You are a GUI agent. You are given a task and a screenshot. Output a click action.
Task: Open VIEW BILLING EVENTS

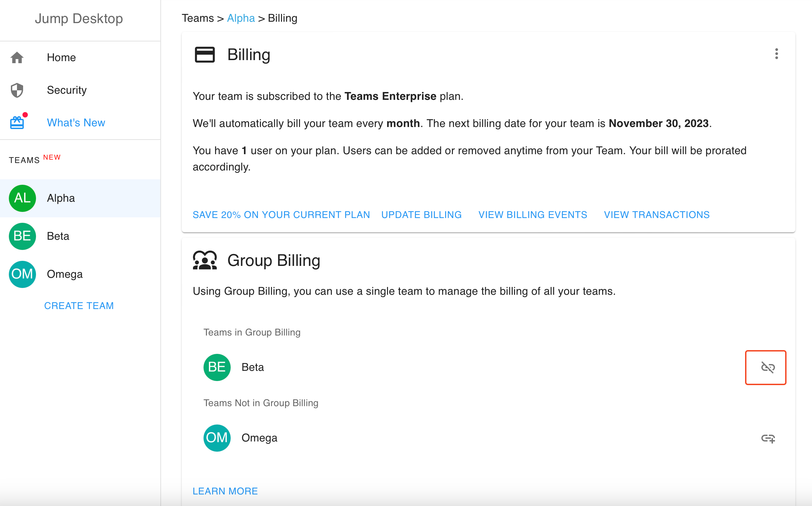533,215
